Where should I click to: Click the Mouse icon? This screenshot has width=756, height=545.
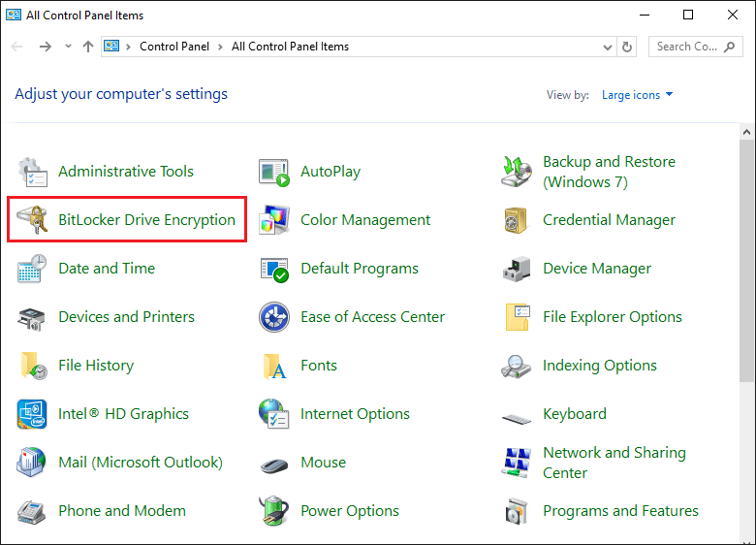(274, 465)
